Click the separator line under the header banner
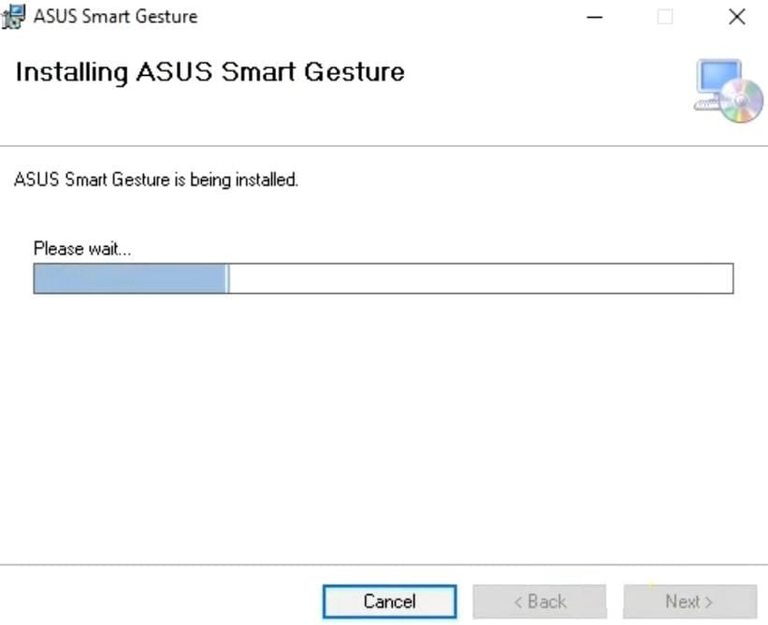Viewport: 768px width, 625px height. (x=384, y=146)
